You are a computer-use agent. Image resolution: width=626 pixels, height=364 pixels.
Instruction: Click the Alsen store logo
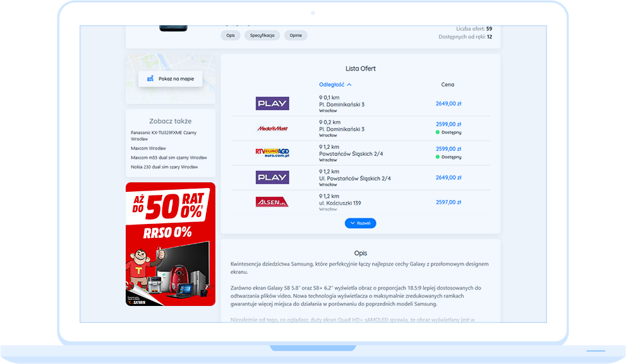[272, 202]
